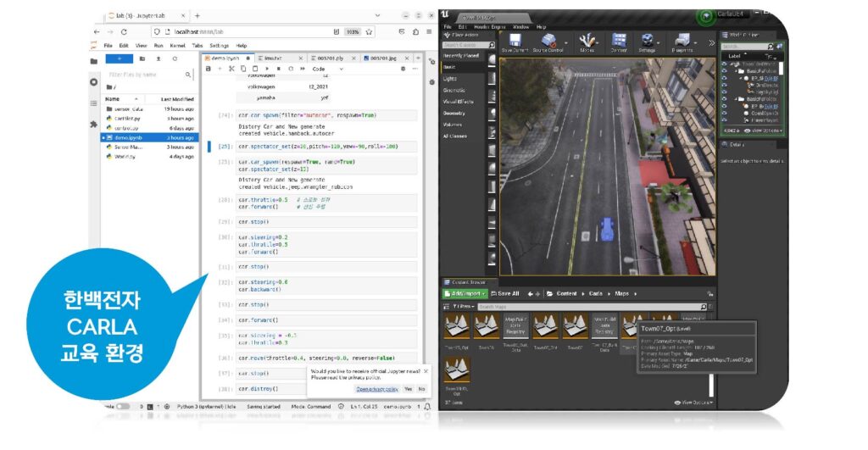This screenshot has width=868, height=450.
Task: Open the Add/Import dropdown in Content Browser
Action: pos(465,293)
